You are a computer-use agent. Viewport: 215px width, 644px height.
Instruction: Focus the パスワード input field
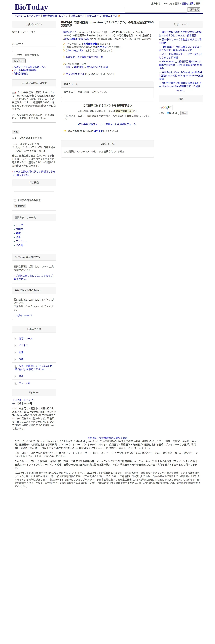tap(34, 49)
